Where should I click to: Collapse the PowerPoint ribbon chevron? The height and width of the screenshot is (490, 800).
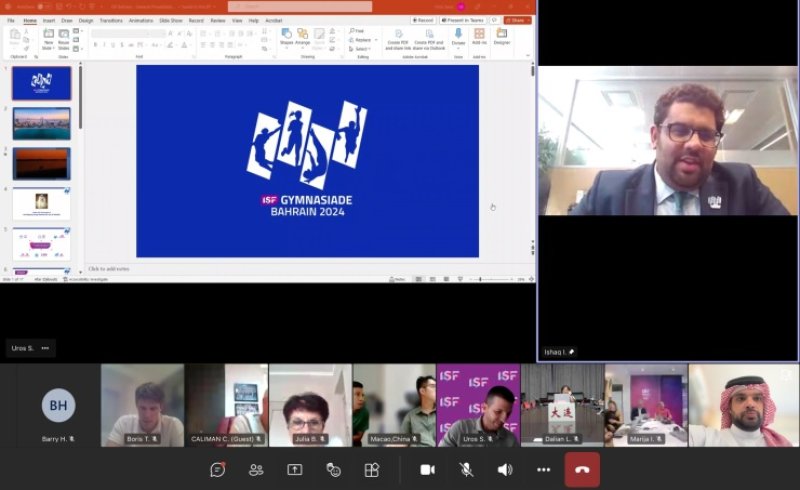(x=528, y=56)
